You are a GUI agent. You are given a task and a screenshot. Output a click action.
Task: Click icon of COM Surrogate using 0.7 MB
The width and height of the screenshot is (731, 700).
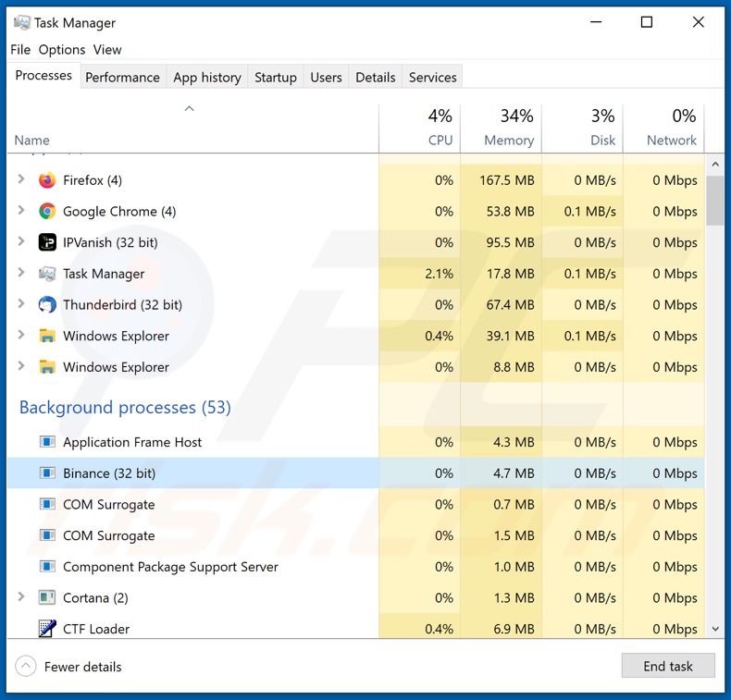click(47, 504)
